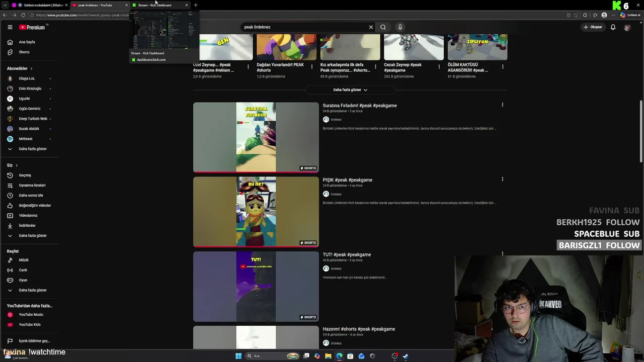Image resolution: width=644 pixels, height=362 pixels.
Task: Open Microsoft Edge taskbar icon
Action: 339,356
